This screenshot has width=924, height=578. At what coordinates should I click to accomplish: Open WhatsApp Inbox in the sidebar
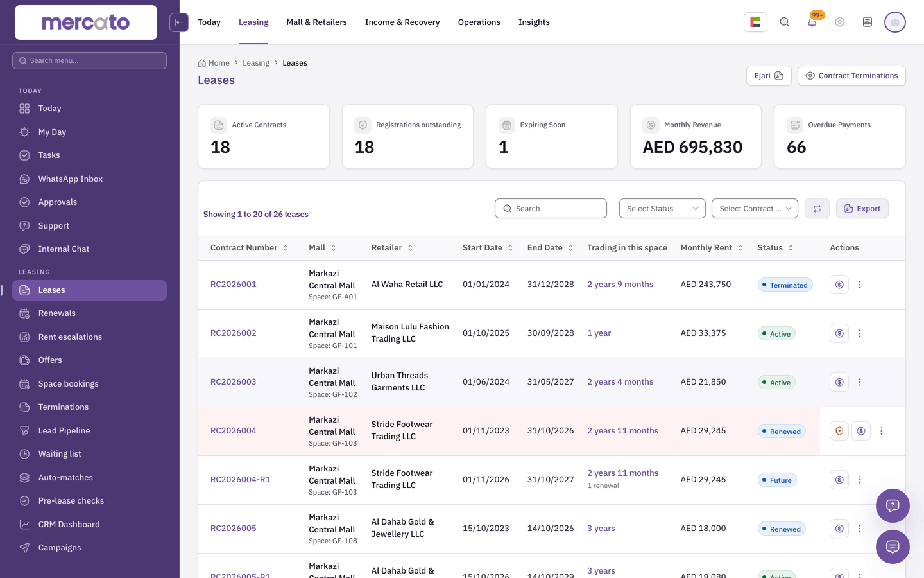point(89,179)
